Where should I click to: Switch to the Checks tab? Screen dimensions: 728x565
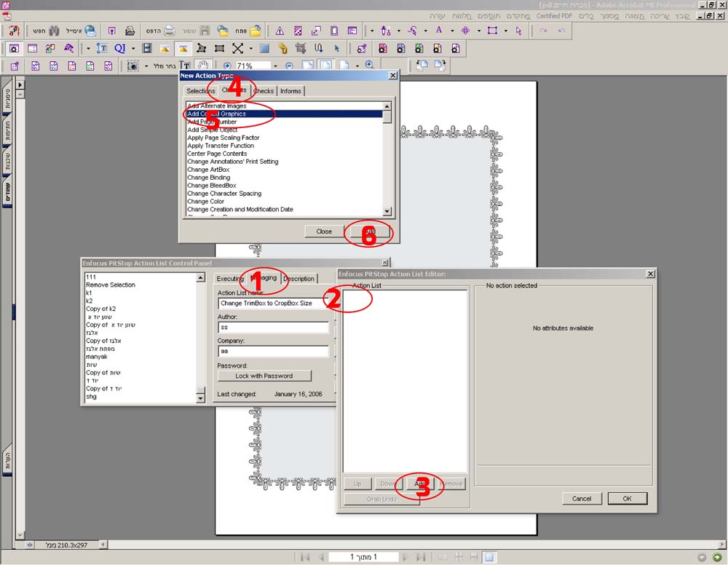pyautogui.click(x=264, y=91)
